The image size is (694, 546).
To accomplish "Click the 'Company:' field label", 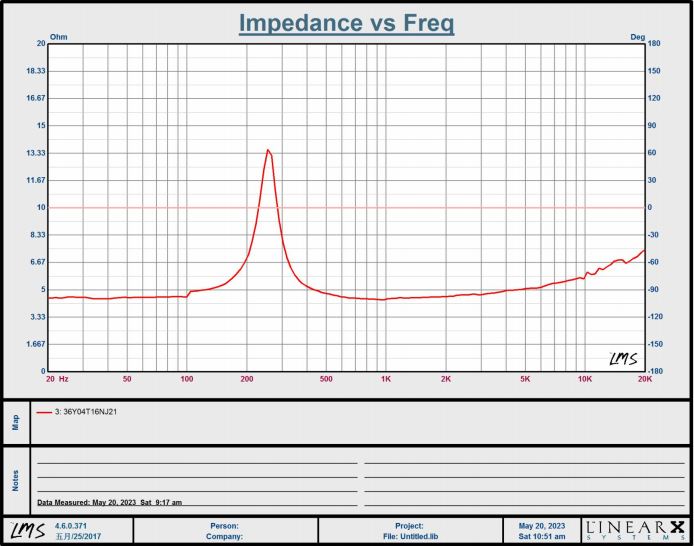I will click(x=224, y=537).
